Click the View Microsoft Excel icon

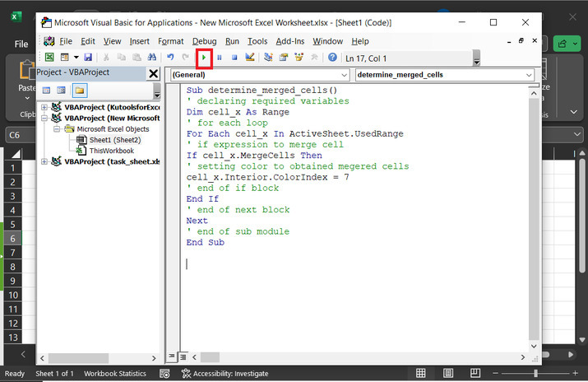tap(49, 58)
